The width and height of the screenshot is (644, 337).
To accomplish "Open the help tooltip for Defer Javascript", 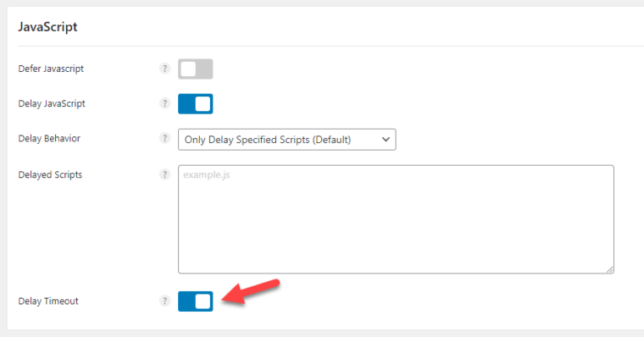I will (164, 69).
